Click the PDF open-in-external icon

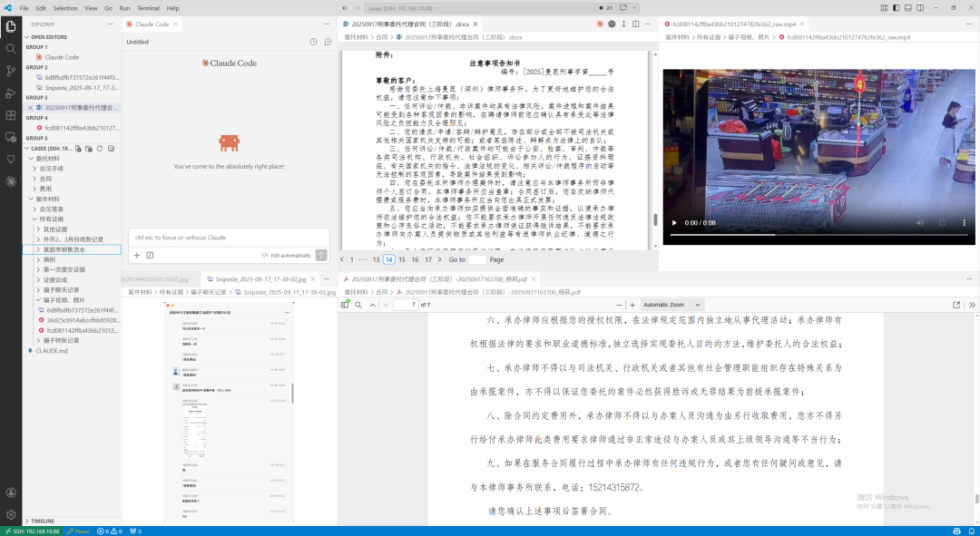tap(956, 305)
